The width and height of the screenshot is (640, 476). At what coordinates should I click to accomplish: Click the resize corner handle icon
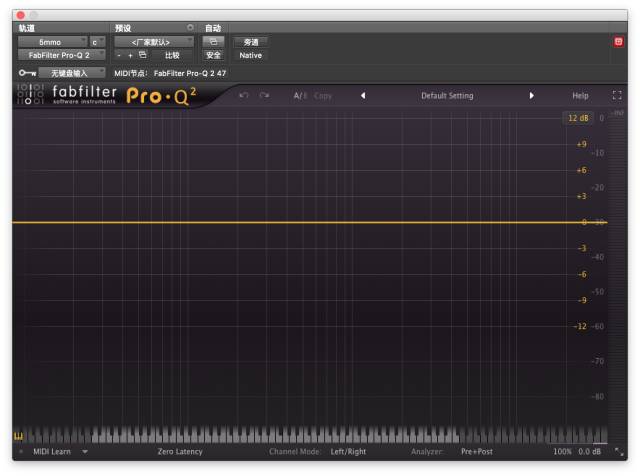[619, 452]
